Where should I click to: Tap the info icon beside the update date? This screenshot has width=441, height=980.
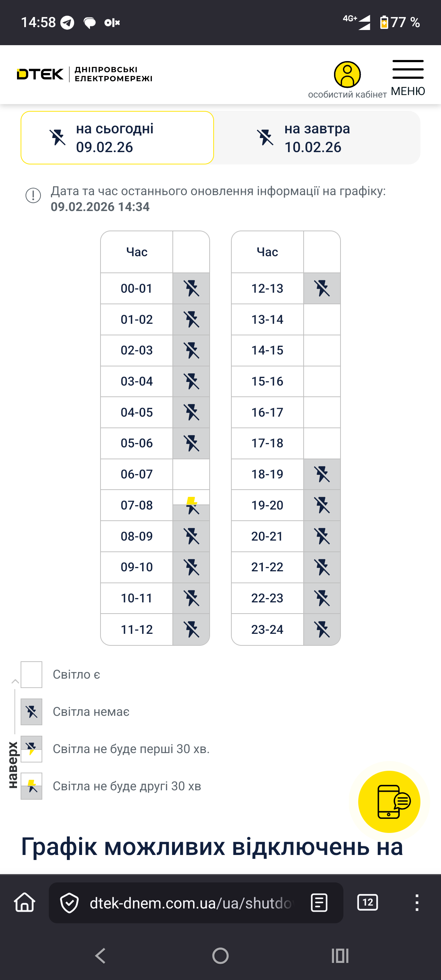[33, 195]
